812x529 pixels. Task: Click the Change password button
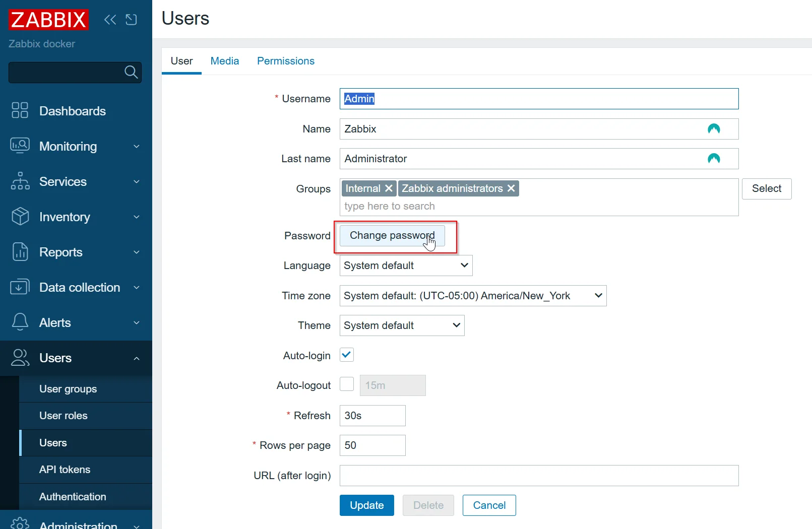point(392,235)
